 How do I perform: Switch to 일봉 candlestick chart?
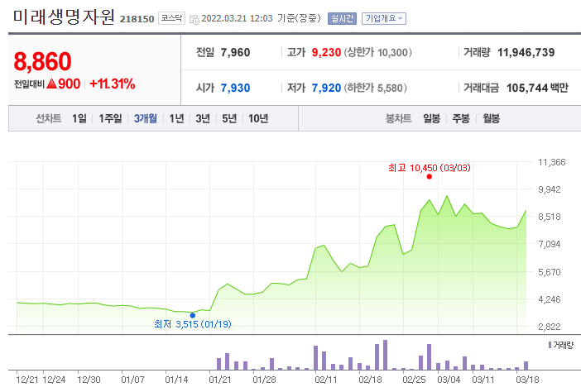click(432, 118)
